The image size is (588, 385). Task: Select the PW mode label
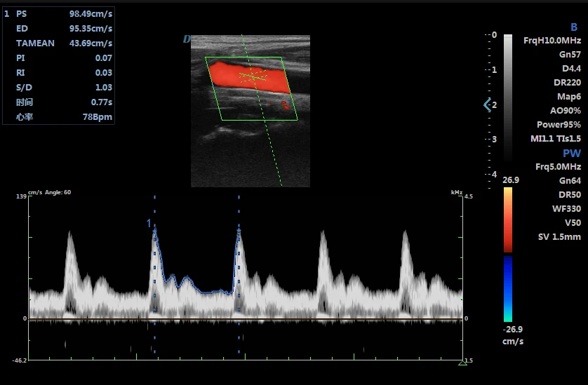pyautogui.click(x=571, y=153)
